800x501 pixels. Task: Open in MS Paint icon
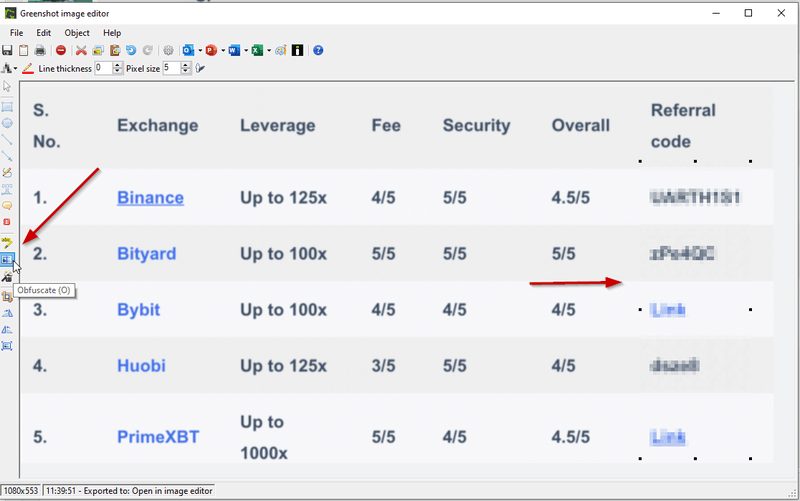pos(281,51)
